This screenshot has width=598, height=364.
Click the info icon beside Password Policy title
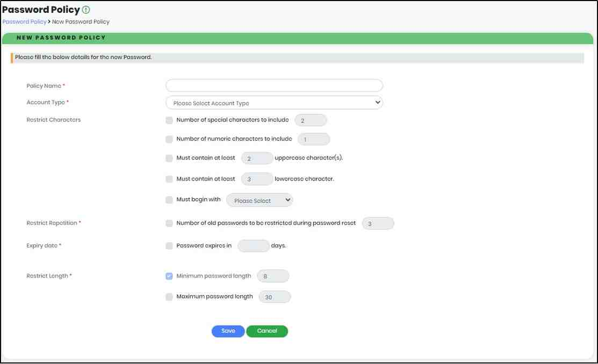[x=86, y=10]
